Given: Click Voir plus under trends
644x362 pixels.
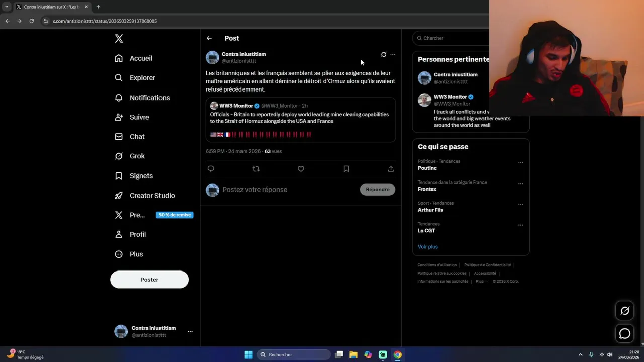Looking at the screenshot, I should click(428, 247).
